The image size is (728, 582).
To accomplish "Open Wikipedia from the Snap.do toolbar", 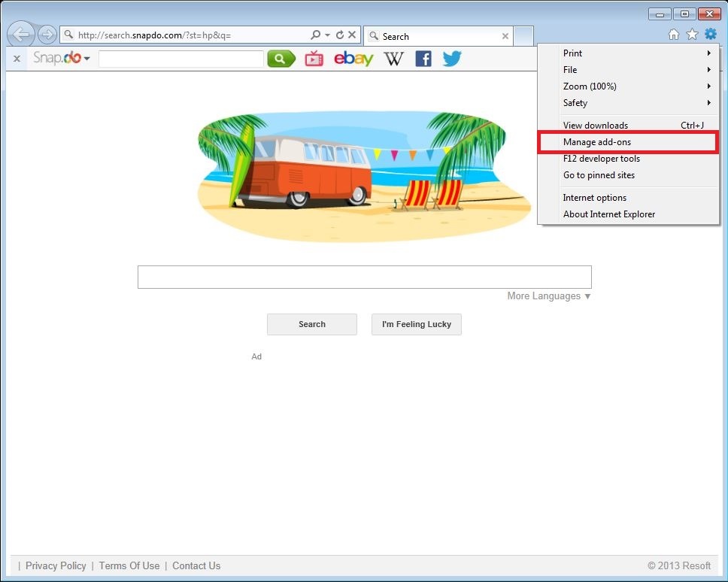I will [x=393, y=58].
